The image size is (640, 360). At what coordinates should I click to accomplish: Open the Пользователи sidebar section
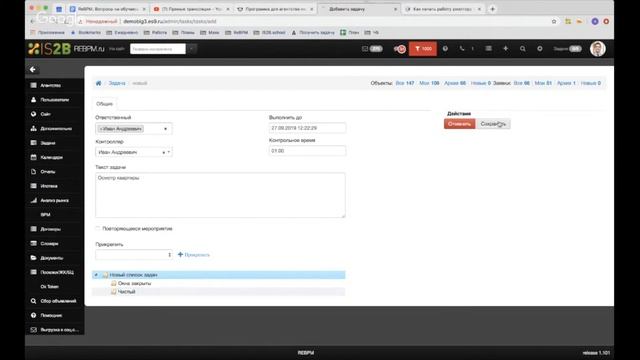[54, 100]
